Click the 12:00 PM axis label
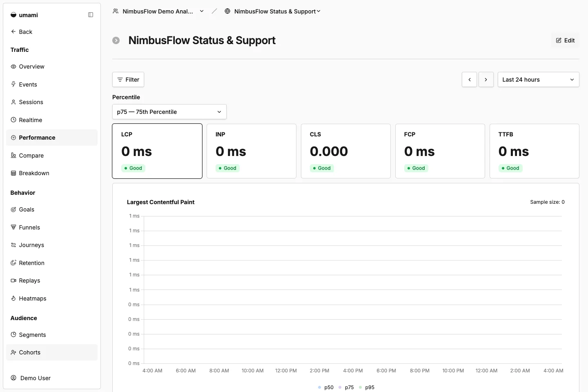This screenshot has height=392, width=588. [x=286, y=371]
